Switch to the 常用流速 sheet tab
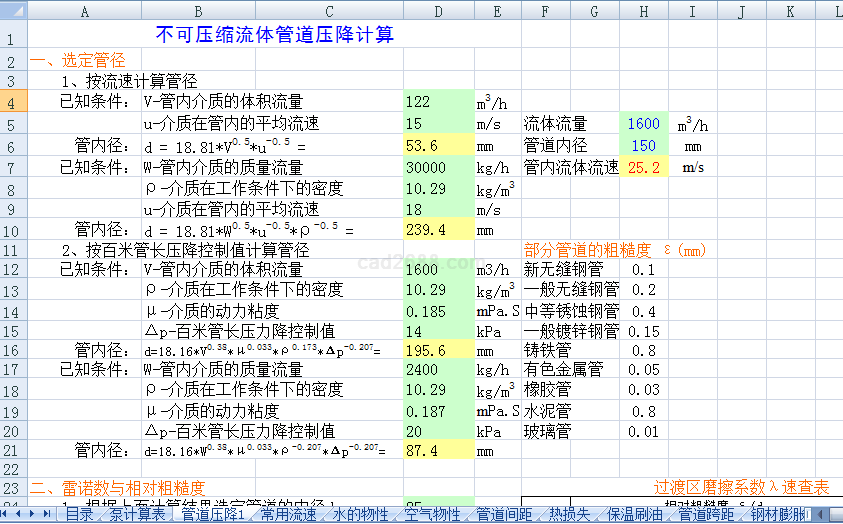The image size is (843, 524). [288, 515]
